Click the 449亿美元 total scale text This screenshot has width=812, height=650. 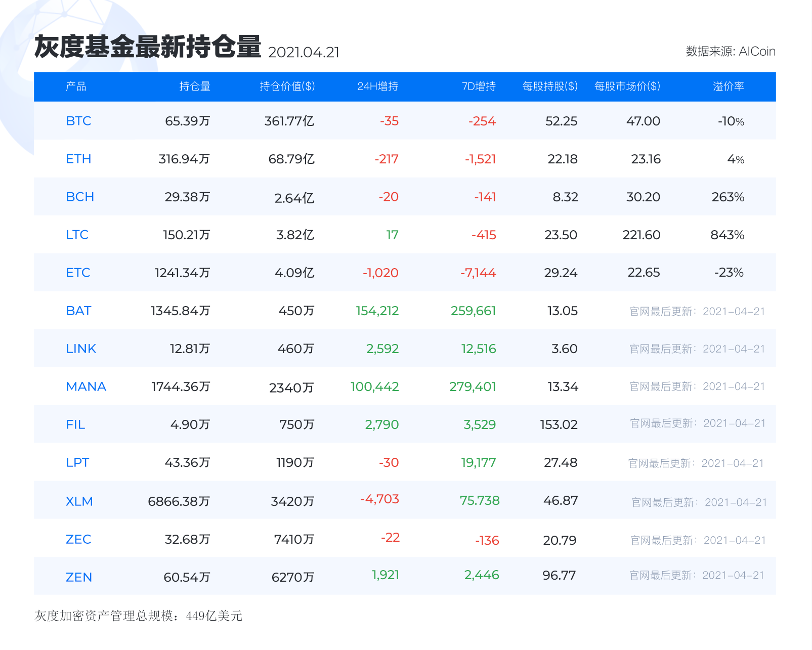coord(213,616)
